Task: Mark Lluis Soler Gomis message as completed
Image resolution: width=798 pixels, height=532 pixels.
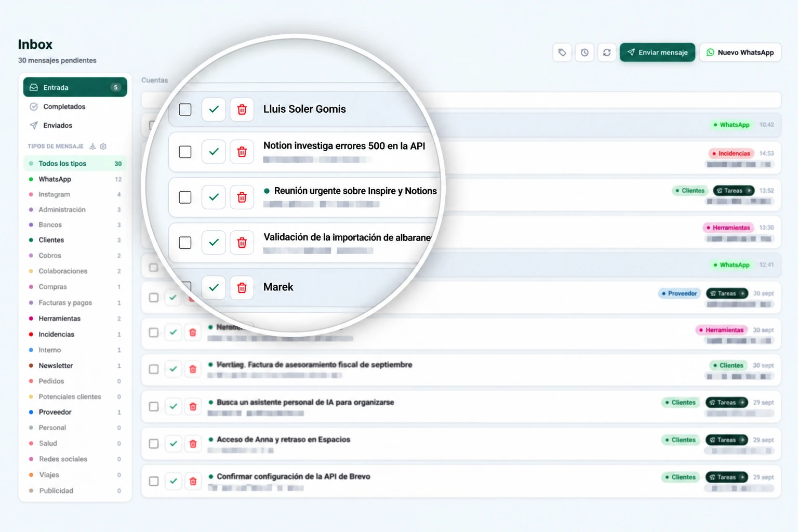Action: point(214,110)
